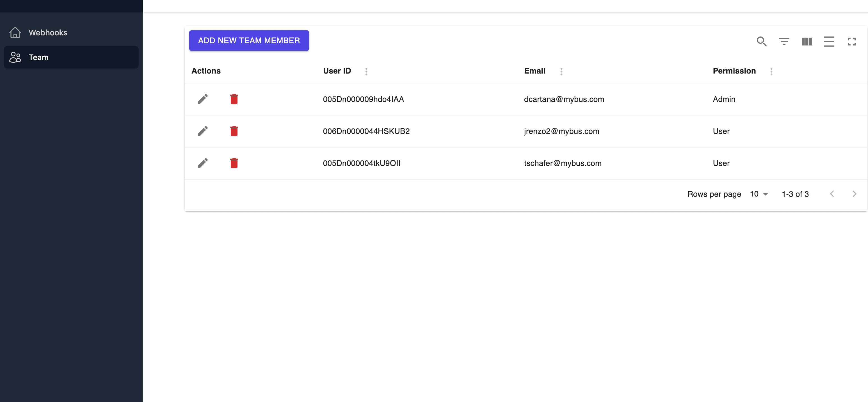Open the Webhooks home icon
This screenshot has height=402, width=868.
pos(15,32)
